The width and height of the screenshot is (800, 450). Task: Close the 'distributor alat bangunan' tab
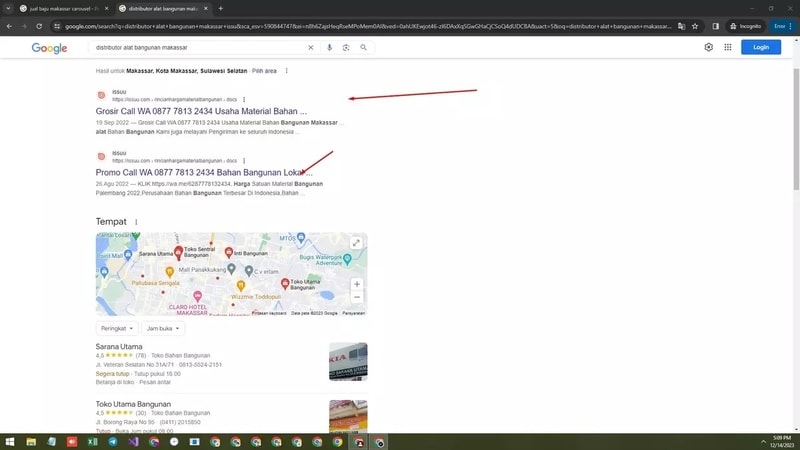tap(206, 9)
